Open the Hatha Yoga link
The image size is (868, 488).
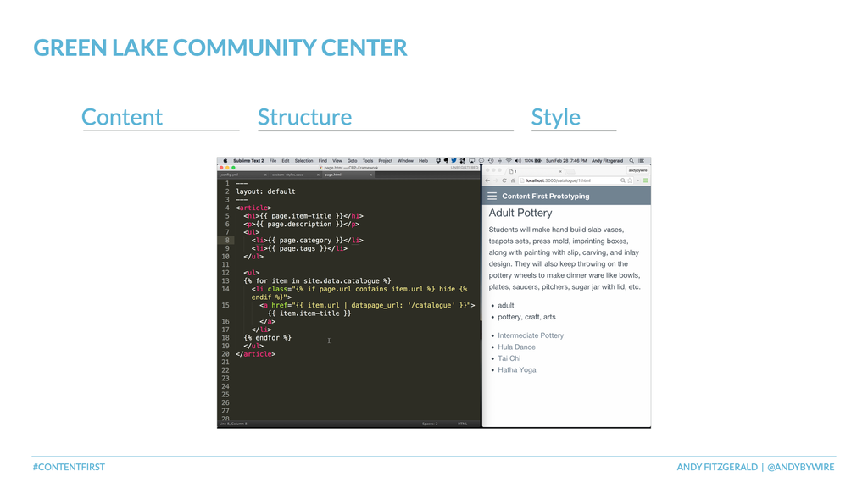click(516, 369)
